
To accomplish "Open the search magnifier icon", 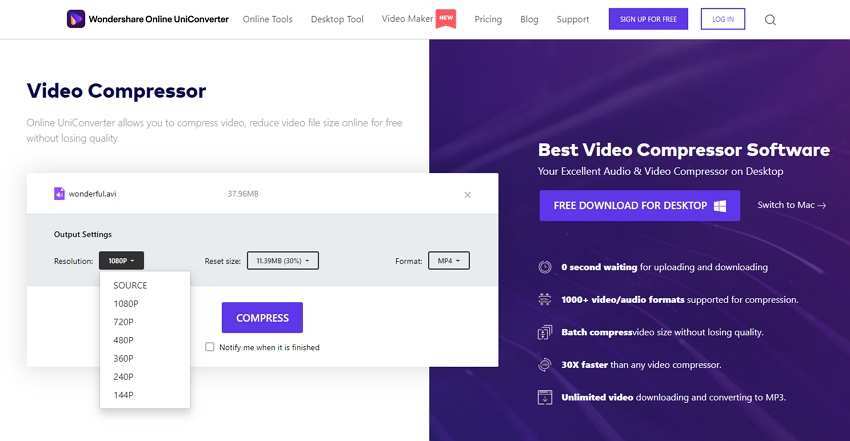I will (770, 19).
